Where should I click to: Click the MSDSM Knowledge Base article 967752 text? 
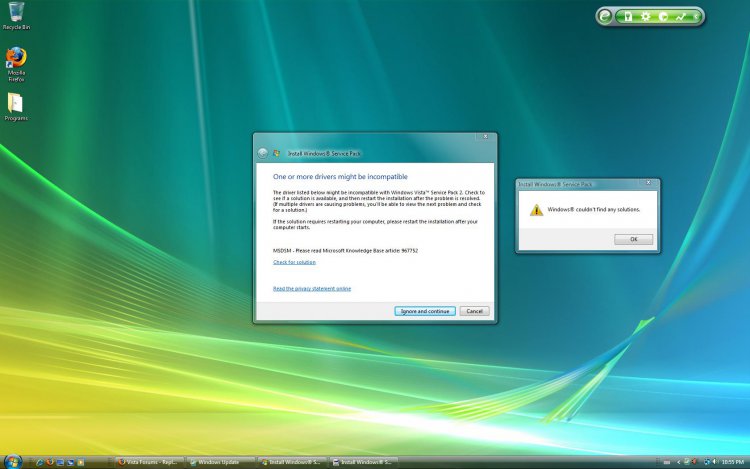(345, 251)
